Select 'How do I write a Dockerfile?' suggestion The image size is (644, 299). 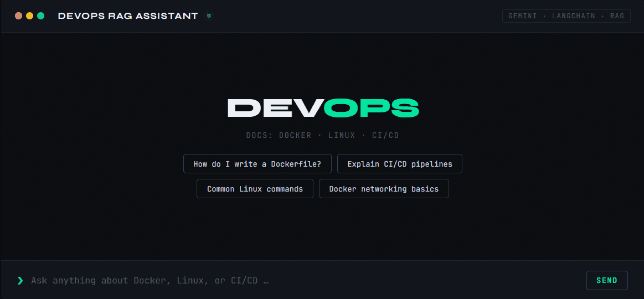pos(257,164)
